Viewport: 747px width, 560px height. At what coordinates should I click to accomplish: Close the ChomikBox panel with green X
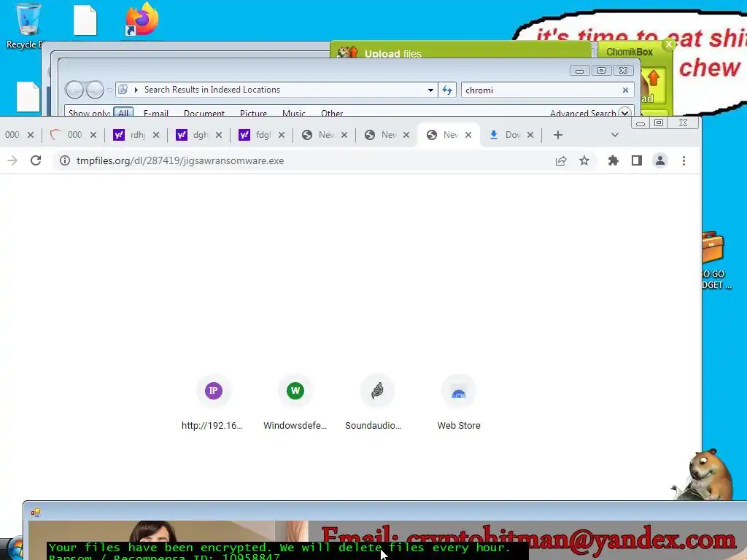coord(669,44)
